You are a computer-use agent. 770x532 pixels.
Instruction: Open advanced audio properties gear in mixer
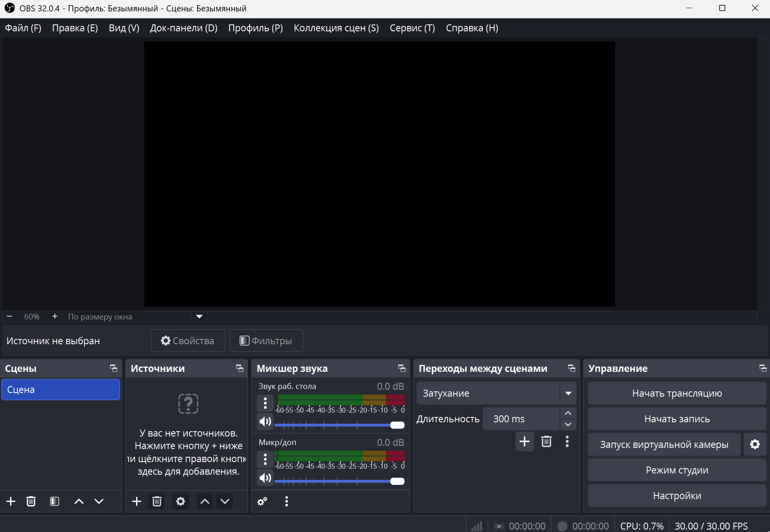click(x=262, y=501)
